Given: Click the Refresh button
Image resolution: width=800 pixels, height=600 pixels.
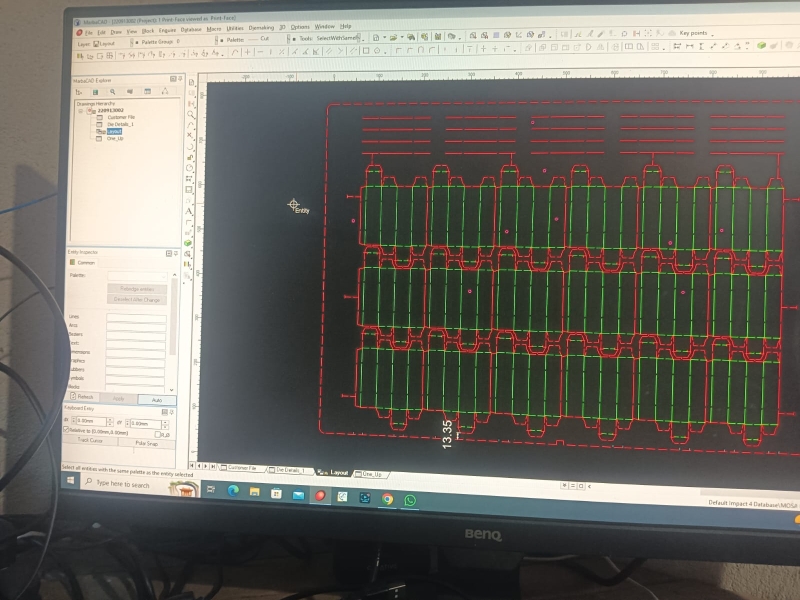Looking at the screenshot, I should pyautogui.click(x=85, y=397).
